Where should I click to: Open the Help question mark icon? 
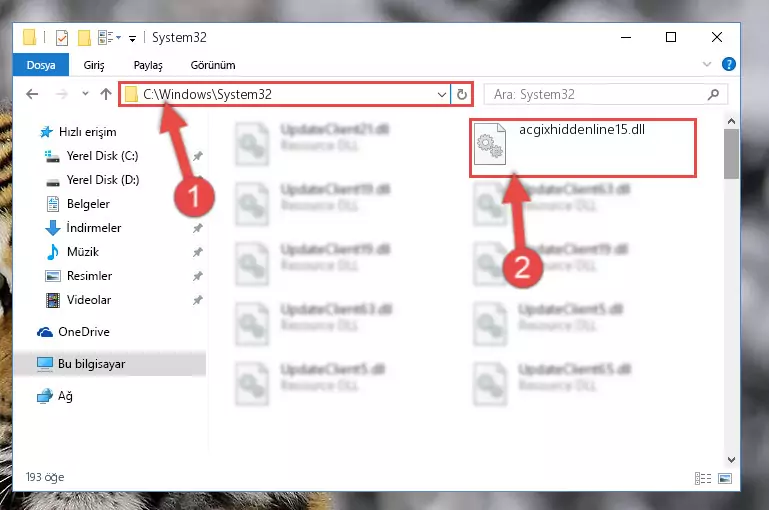(728, 64)
